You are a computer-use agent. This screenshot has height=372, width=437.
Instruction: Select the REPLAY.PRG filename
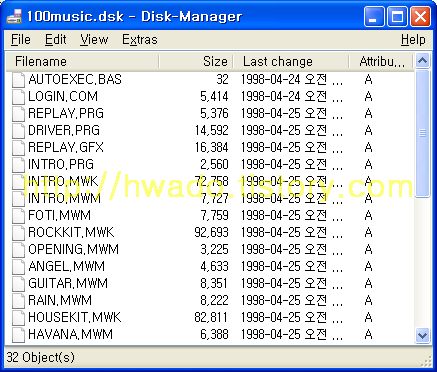(x=66, y=114)
